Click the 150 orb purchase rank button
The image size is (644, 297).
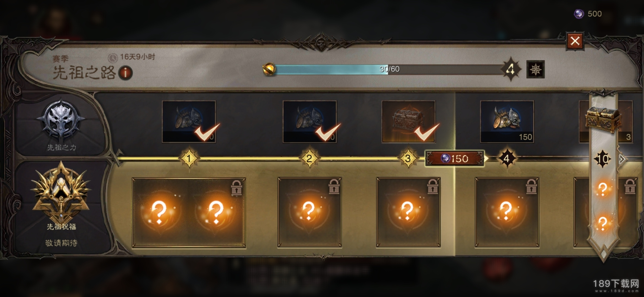454,158
